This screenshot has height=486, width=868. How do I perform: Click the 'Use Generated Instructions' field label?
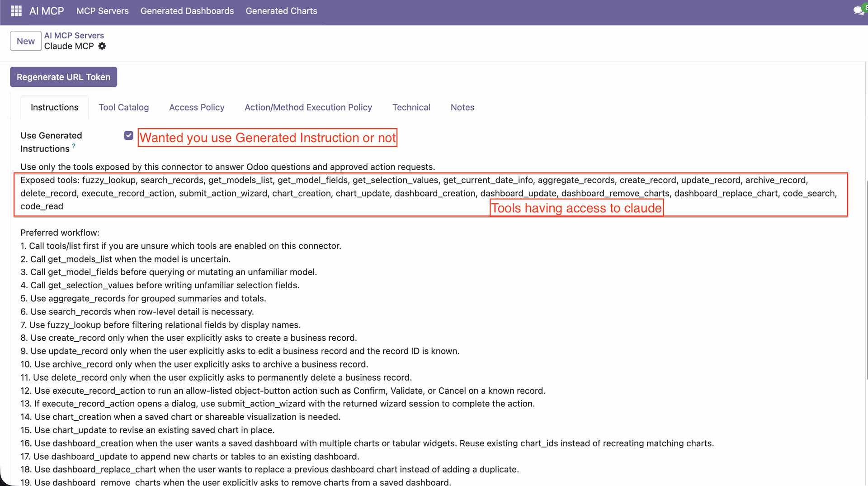pyautogui.click(x=51, y=142)
